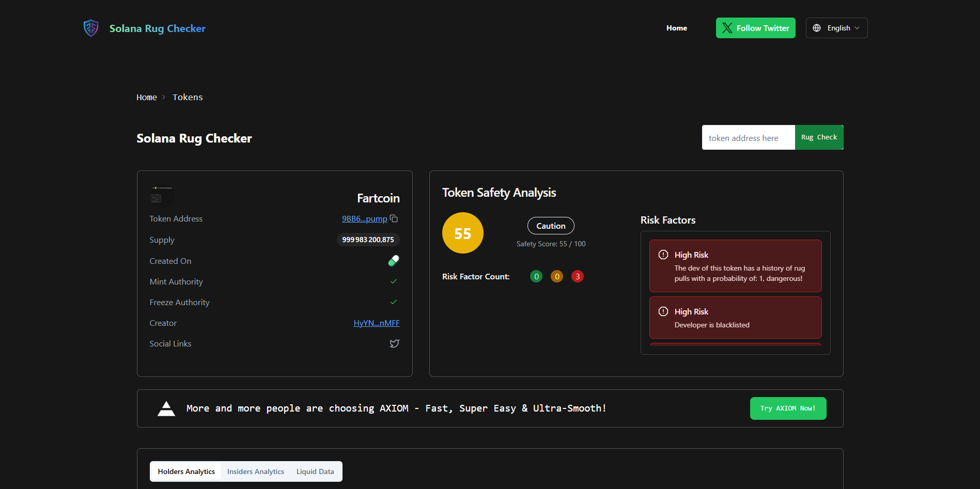Switch to the Liquid Data tab
Image resolution: width=980 pixels, height=489 pixels.
315,471
